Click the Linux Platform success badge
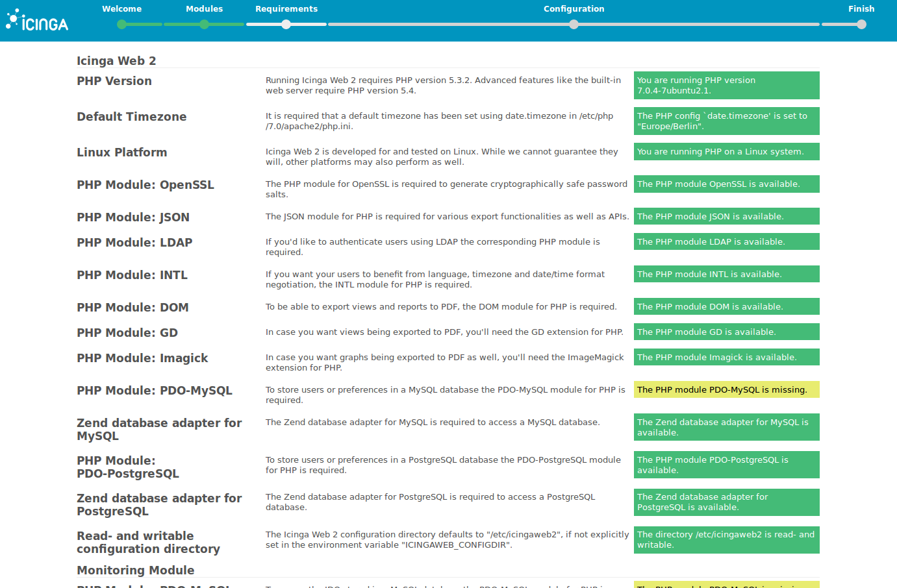 [726, 151]
